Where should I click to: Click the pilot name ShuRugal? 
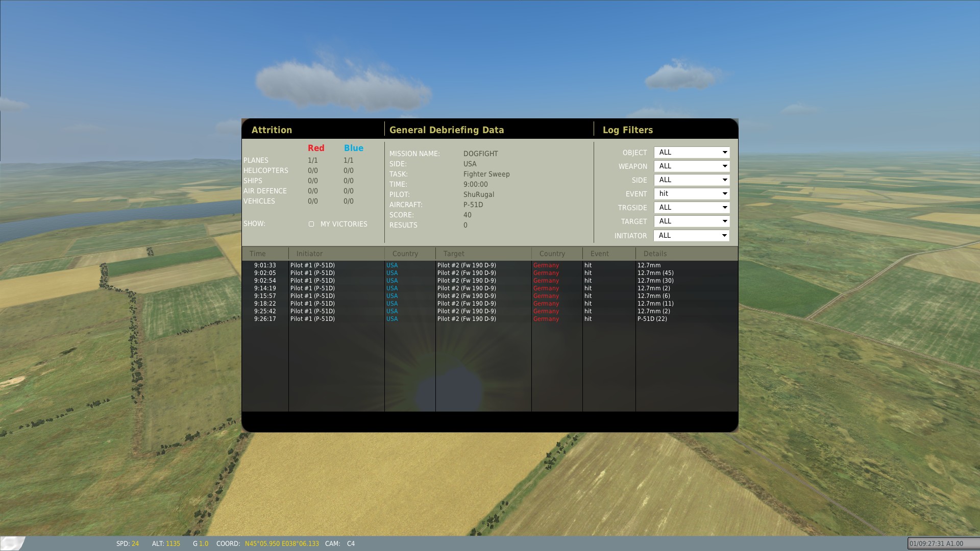[x=479, y=194]
